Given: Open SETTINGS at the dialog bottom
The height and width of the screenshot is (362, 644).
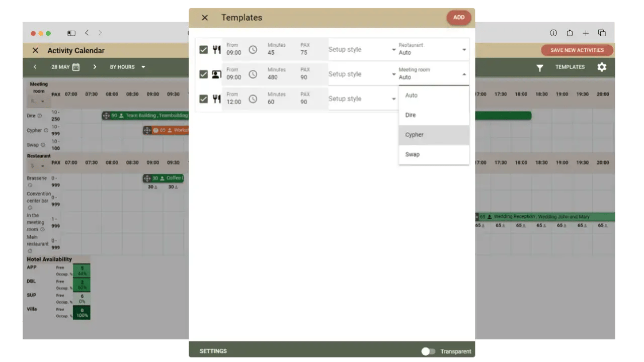Looking at the screenshot, I should click(213, 351).
